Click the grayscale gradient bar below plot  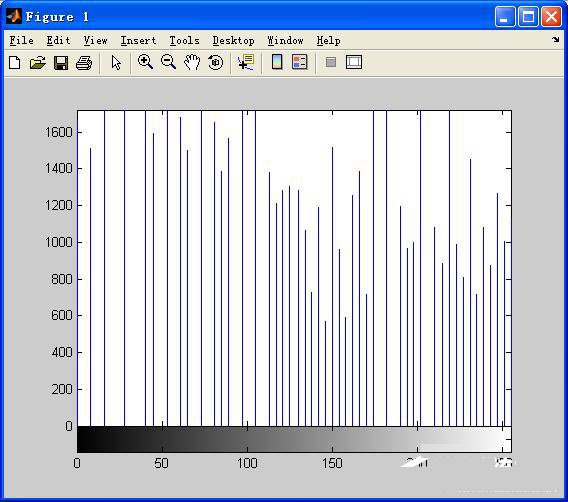pos(294,439)
